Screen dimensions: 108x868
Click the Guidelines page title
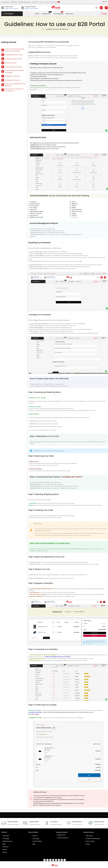(54, 24)
